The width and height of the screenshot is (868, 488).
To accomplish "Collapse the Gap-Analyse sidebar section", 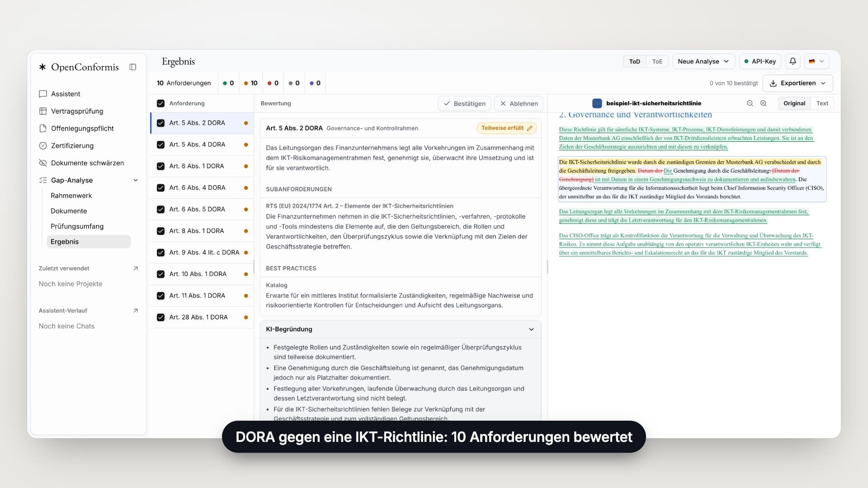I will point(136,180).
